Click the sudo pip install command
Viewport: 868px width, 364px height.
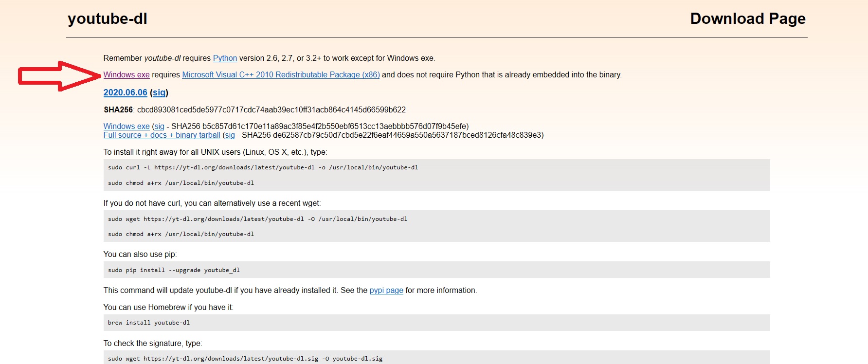(174, 270)
